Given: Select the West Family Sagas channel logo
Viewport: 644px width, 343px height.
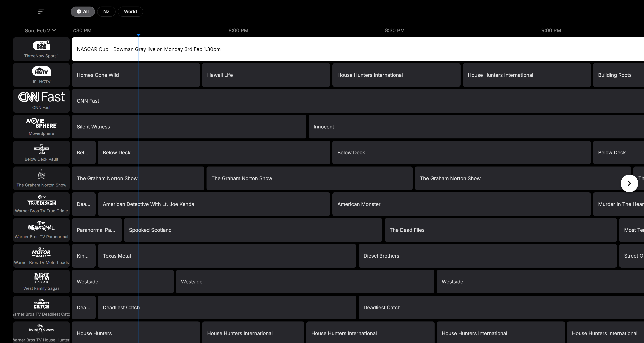Looking at the screenshot, I should click(42, 278).
